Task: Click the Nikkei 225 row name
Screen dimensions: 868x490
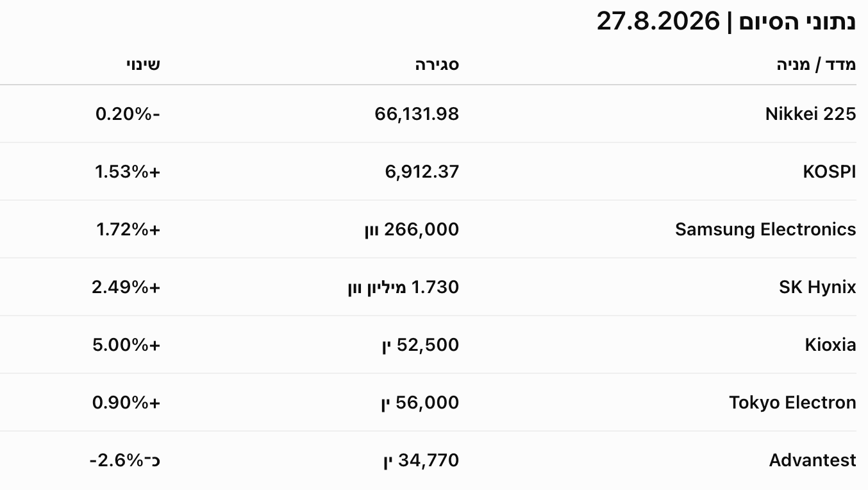Action: click(x=810, y=114)
